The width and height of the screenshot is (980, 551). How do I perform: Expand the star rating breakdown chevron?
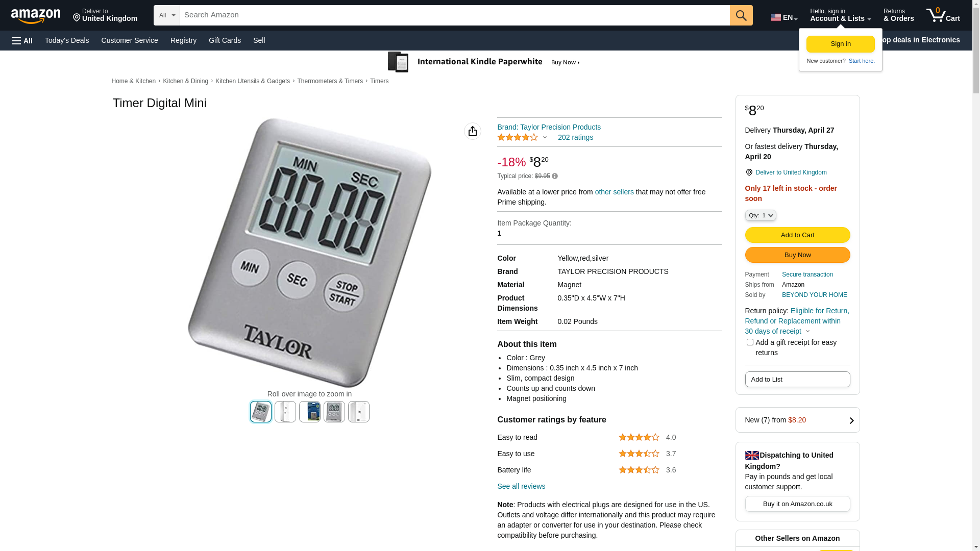[545, 137]
